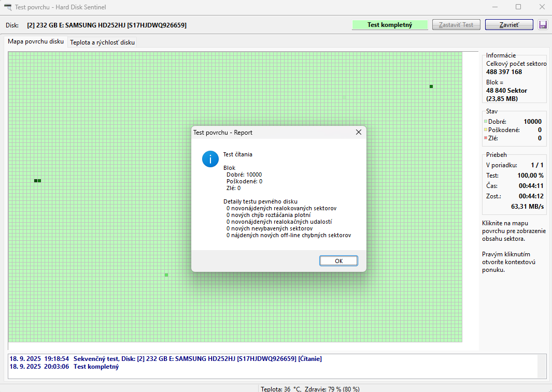Click the status bar Teplota and Zdravie text
The height and width of the screenshot is (392, 552).
pos(310,389)
